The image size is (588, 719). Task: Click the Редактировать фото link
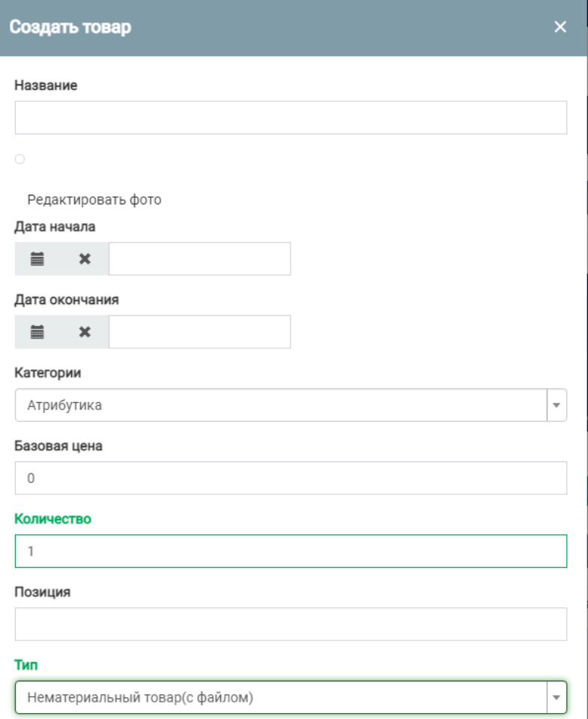tap(94, 200)
